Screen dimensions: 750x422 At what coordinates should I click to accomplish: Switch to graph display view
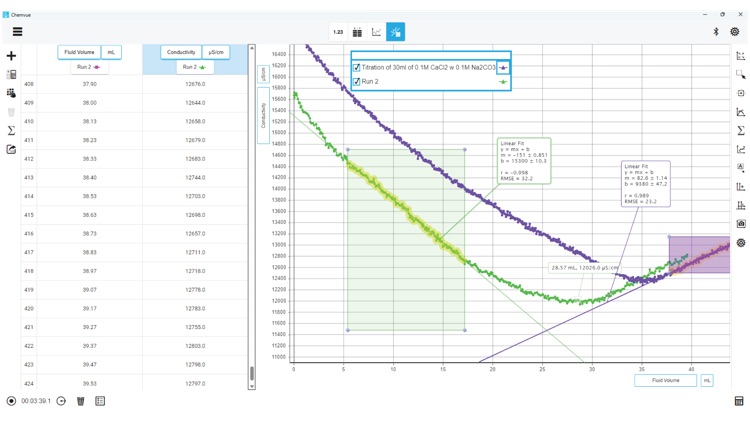[376, 32]
